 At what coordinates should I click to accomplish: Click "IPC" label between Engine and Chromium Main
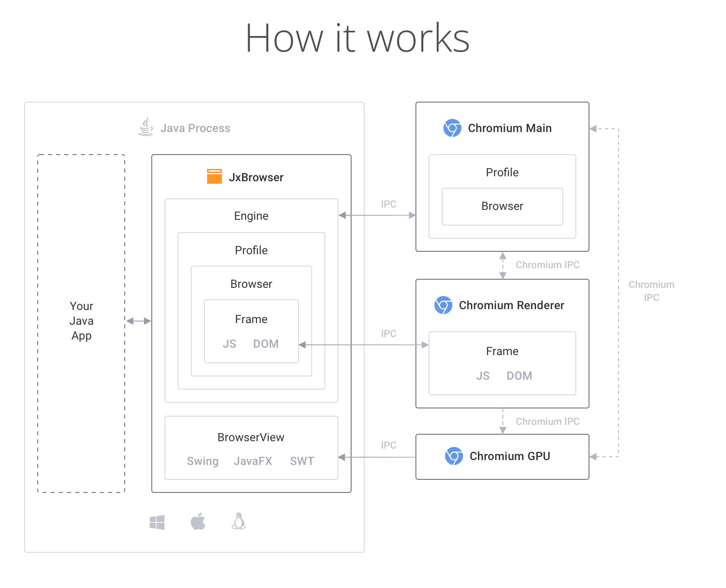[389, 204]
